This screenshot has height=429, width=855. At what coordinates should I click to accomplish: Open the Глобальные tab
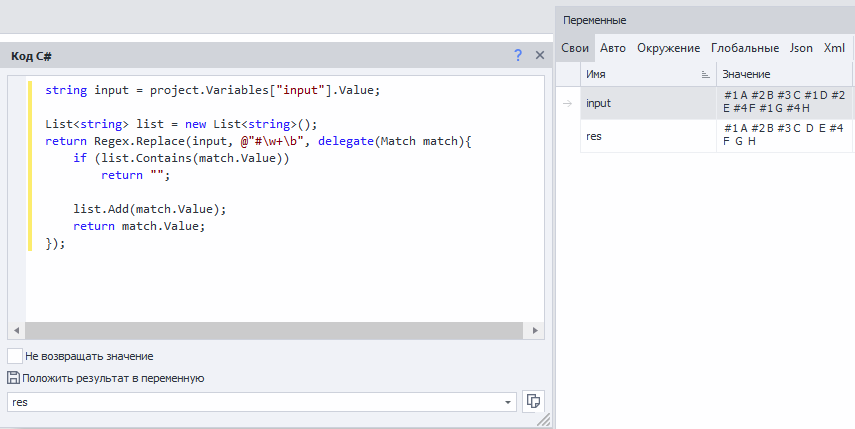tap(745, 48)
